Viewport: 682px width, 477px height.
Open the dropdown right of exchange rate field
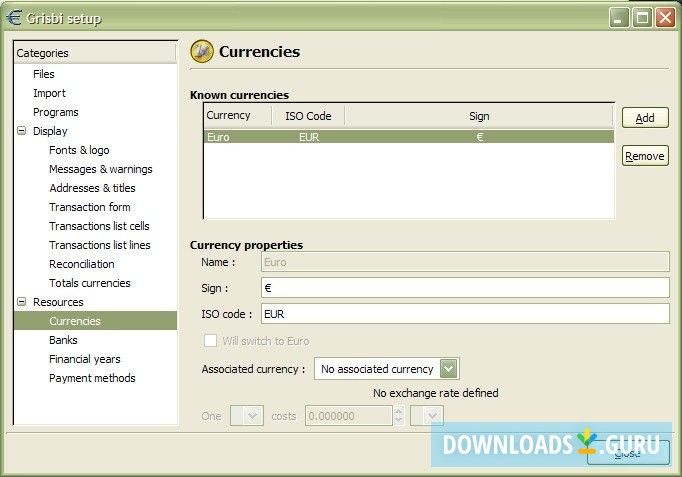click(x=427, y=416)
